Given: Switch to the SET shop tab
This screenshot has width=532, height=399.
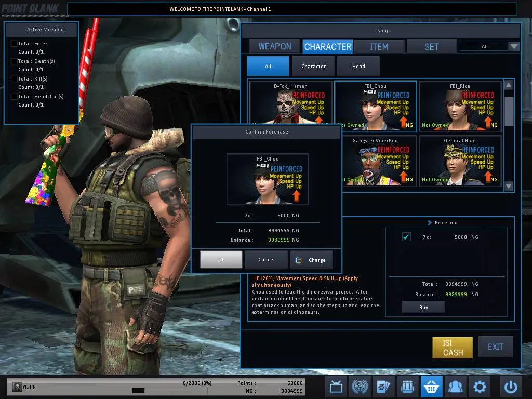Looking at the screenshot, I should 432,46.
